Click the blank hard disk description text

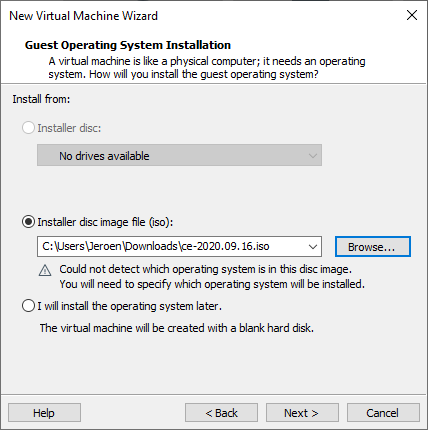click(177, 328)
